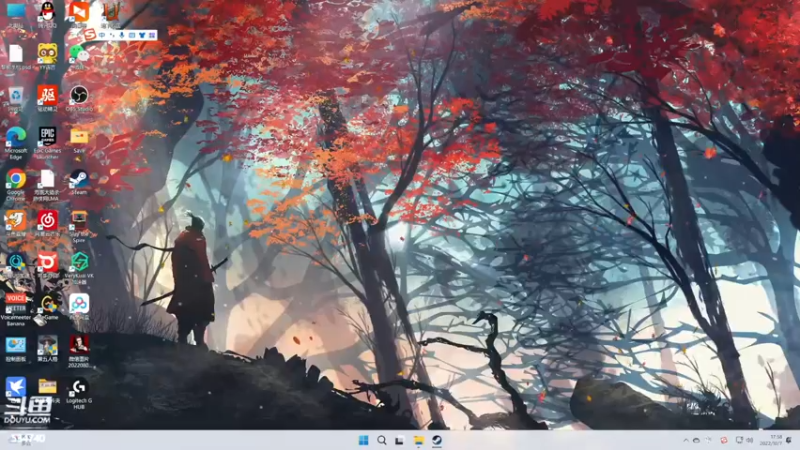Image resolution: width=800 pixels, height=450 pixels.
Task: Launch the blue bird app icon
Action: [16, 388]
